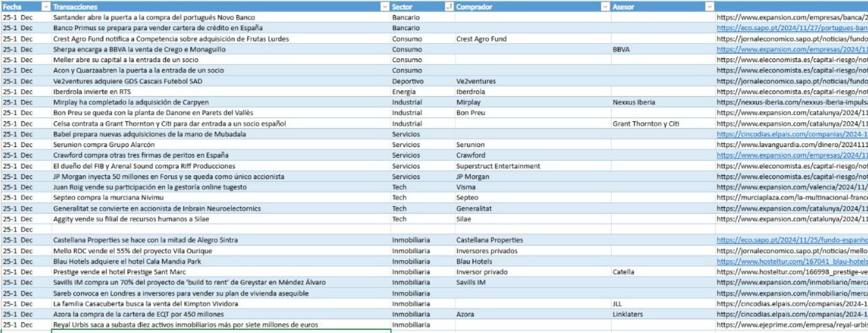Select 'Meller abre su capital' transaction cell

coord(221,60)
